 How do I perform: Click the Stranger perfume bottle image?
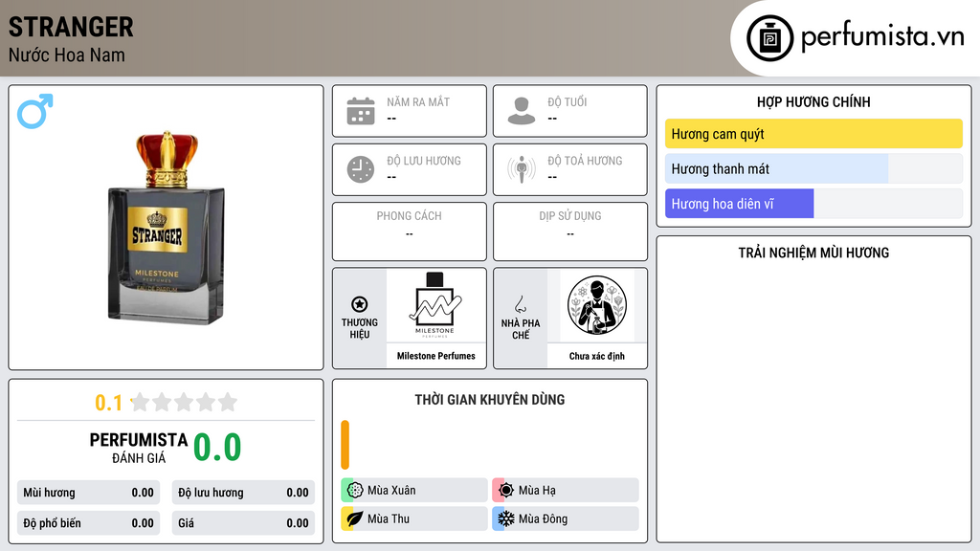pos(167,228)
